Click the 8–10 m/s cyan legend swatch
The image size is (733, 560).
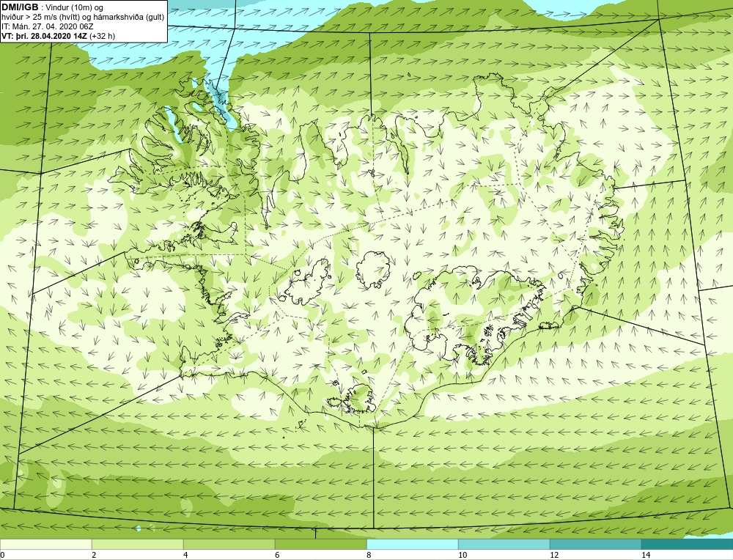click(412, 544)
